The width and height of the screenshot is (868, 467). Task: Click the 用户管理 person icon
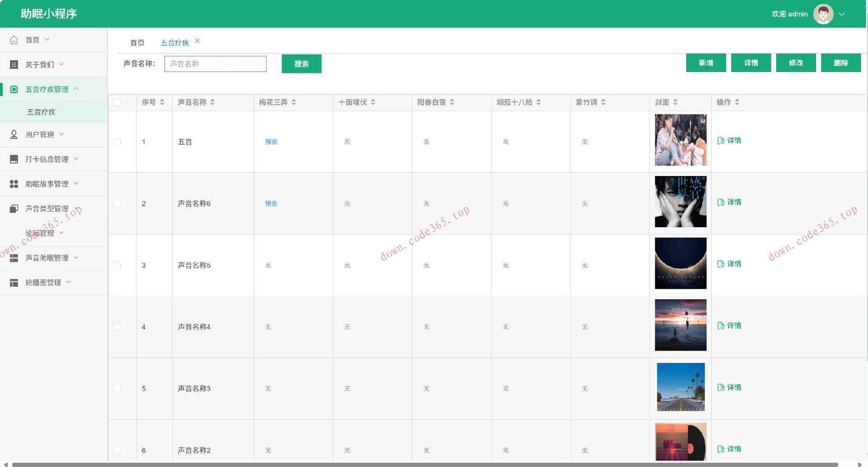pos(14,134)
